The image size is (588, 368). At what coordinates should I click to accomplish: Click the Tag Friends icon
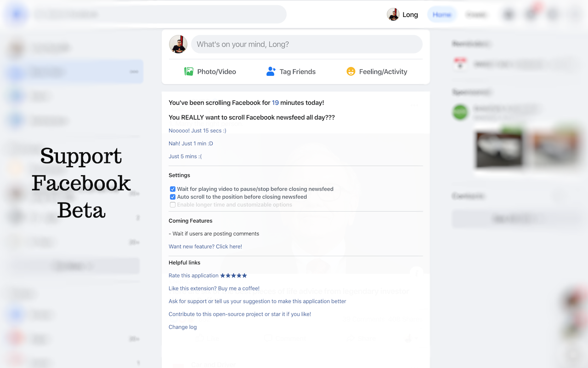pyautogui.click(x=271, y=71)
